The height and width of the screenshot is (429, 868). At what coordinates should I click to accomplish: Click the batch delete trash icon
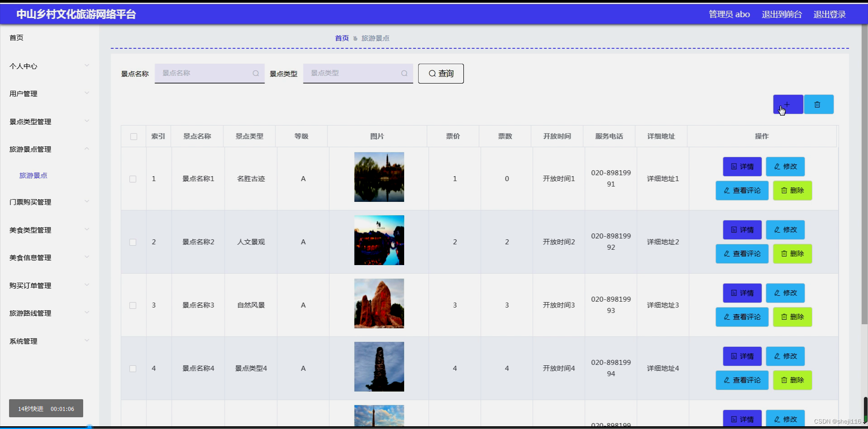point(818,104)
